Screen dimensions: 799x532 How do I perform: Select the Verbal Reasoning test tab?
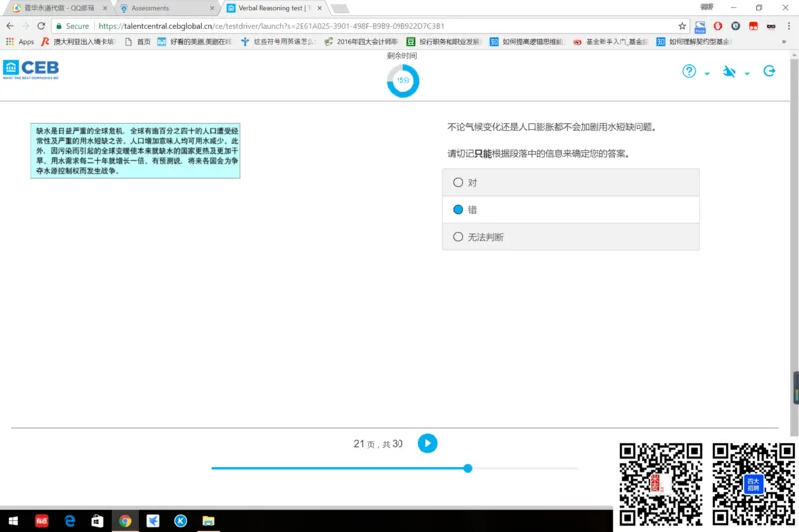tap(273, 8)
